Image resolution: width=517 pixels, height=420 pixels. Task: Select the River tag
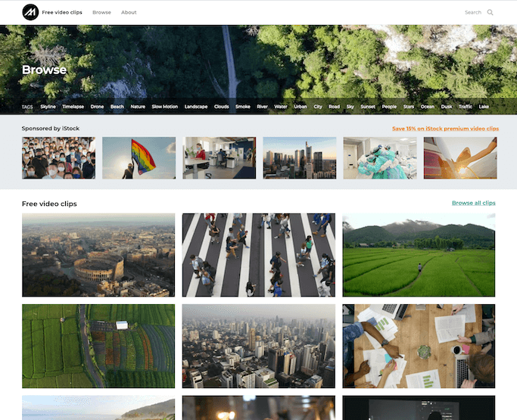coord(262,107)
